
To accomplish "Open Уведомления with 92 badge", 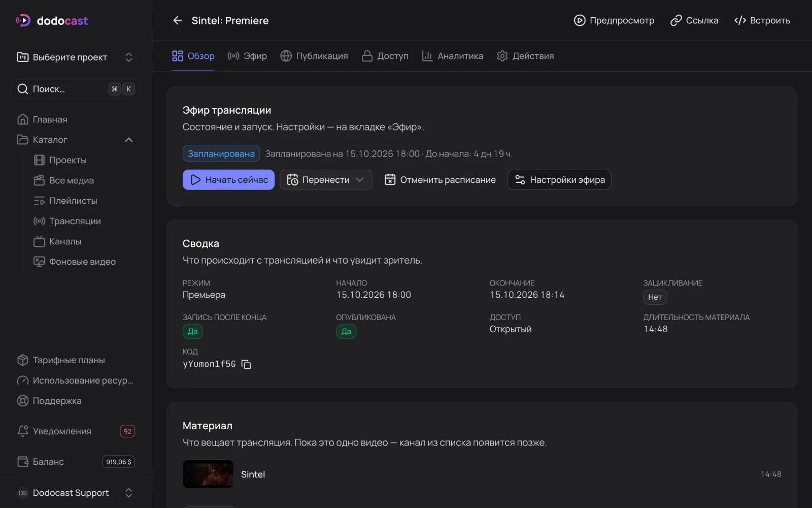I will [x=76, y=431].
